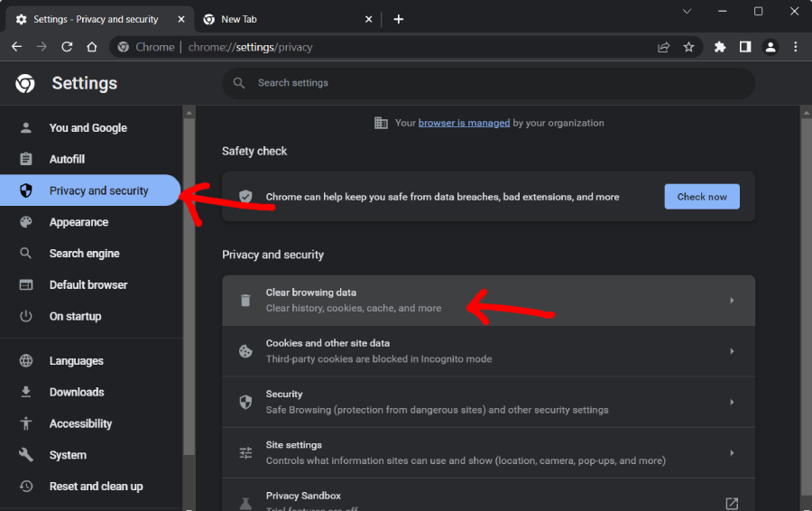This screenshot has height=511, width=812.
Task: Click the cookie icon
Action: pos(245,351)
